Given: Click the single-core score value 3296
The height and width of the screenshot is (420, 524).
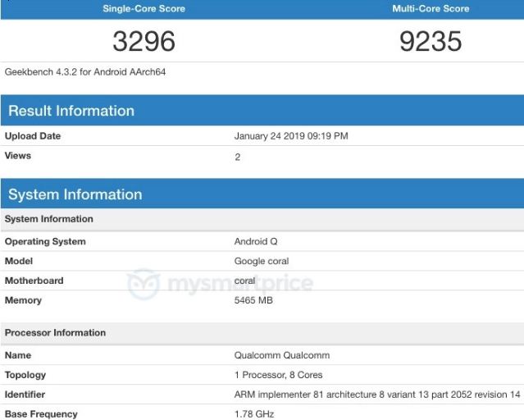Looking at the screenshot, I should (x=144, y=40).
